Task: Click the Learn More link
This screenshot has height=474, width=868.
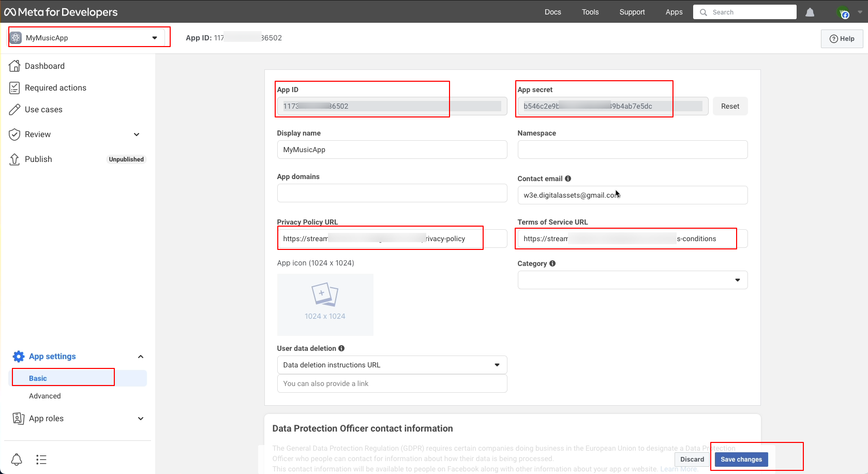Action: pos(679,469)
